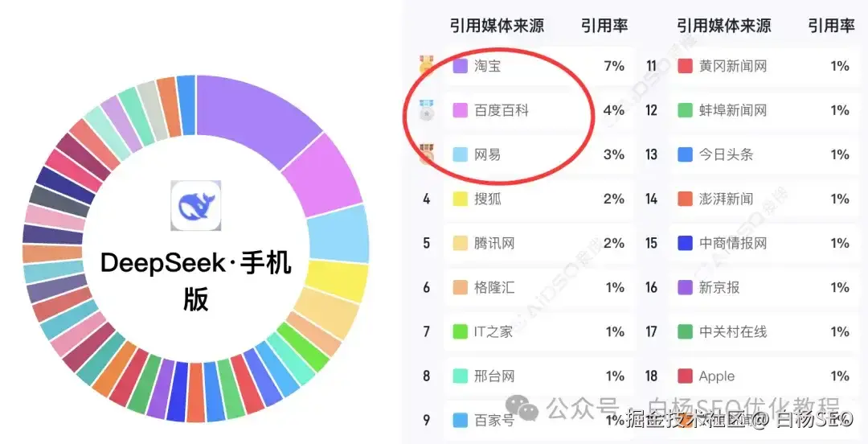Click the rightmost 引用率 column header
This screenshot has width=868, height=444.
click(831, 26)
